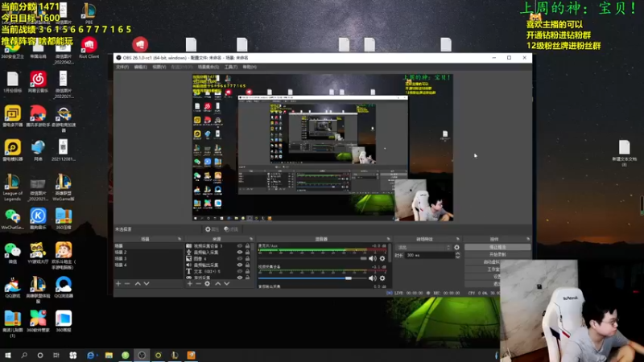The image size is (644, 362).
Task: Toggle visibility of audio input capture source
Action: pyautogui.click(x=240, y=253)
